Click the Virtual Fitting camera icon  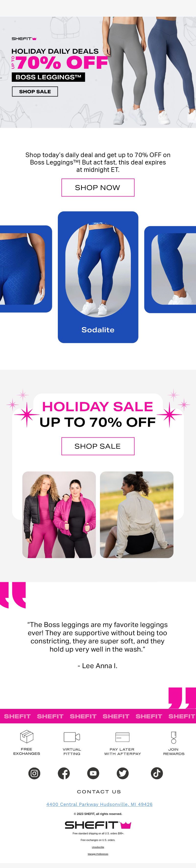(72, 737)
